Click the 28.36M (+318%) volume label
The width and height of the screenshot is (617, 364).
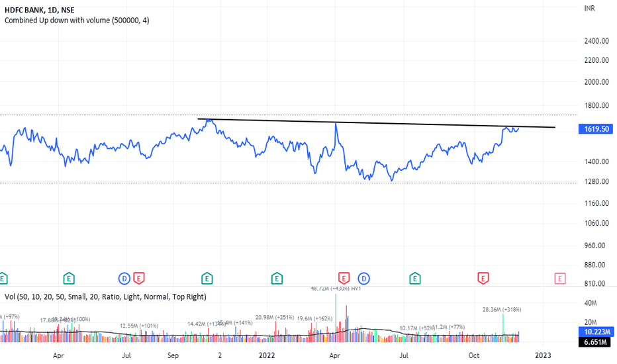(502, 310)
